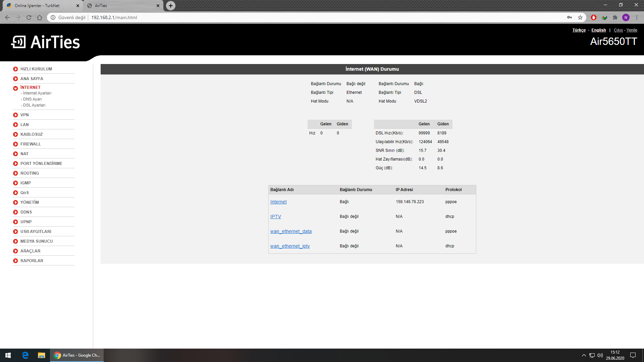Click the AirTies logo in header
This screenshot has width=644, height=362.
tap(46, 42)
